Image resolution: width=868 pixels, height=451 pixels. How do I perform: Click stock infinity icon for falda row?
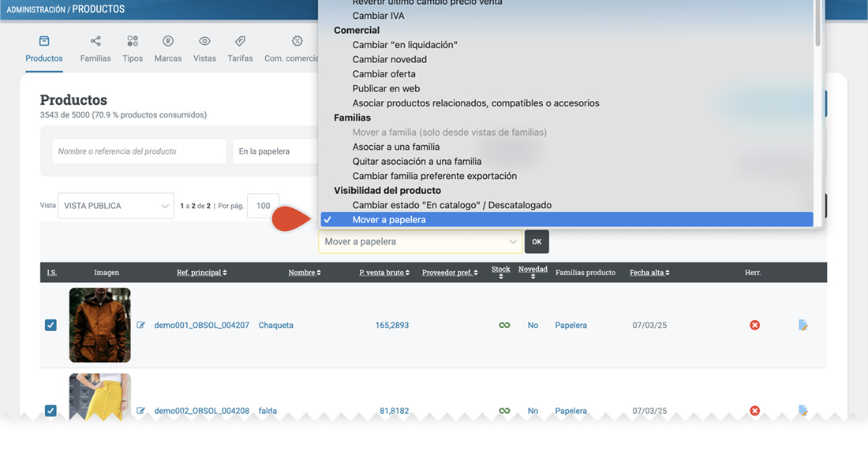[504, 411]
